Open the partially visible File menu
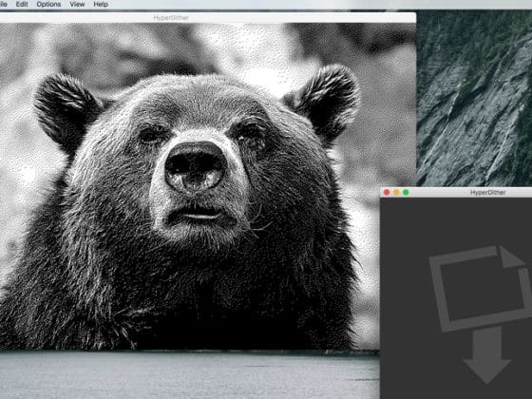 (4, 4)
